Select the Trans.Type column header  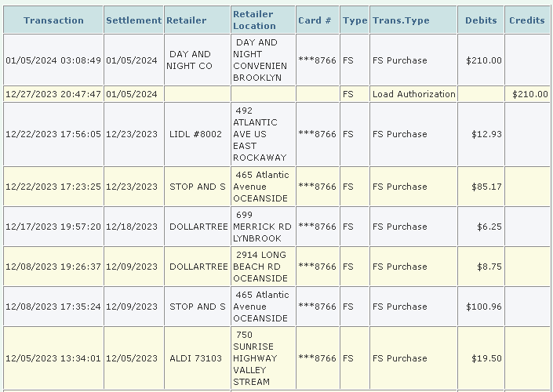[x=401, y=20]
